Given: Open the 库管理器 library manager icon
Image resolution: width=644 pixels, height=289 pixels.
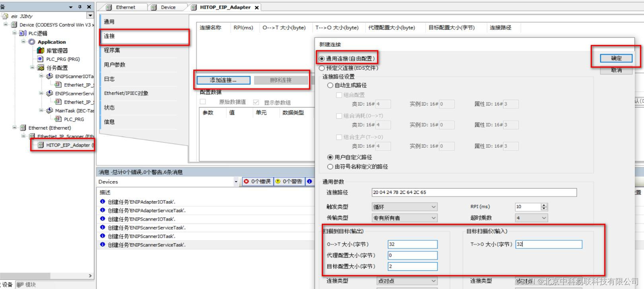Looking at the screenshot, I should pyautogui.click(x=40, y=51).
